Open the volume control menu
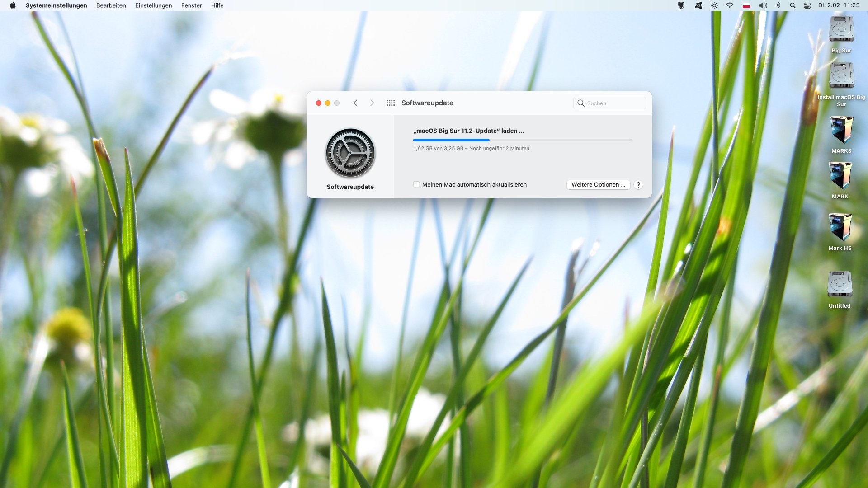The height and width of the screenshot is (488, 868). click(763, 5)
